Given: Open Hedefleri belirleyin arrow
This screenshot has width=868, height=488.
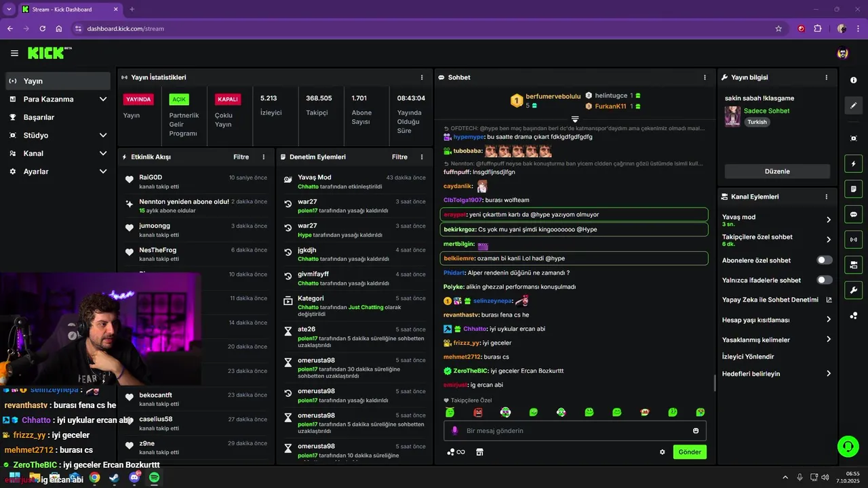Looking at the screenshot, I should point(829,373).
